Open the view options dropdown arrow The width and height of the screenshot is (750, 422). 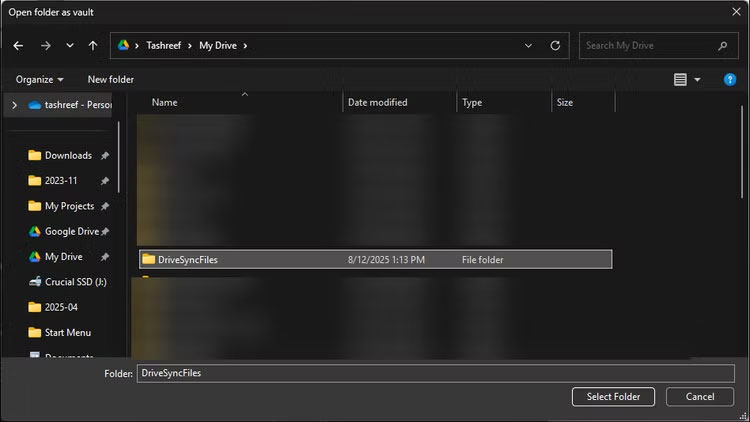coord(697,79)
